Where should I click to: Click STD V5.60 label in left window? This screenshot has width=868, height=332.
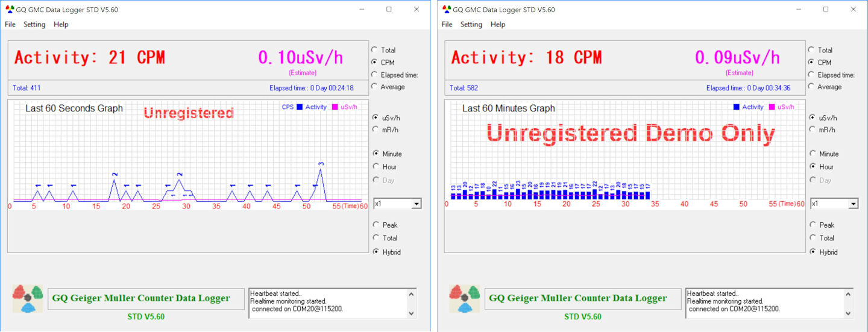click(146, 317)
